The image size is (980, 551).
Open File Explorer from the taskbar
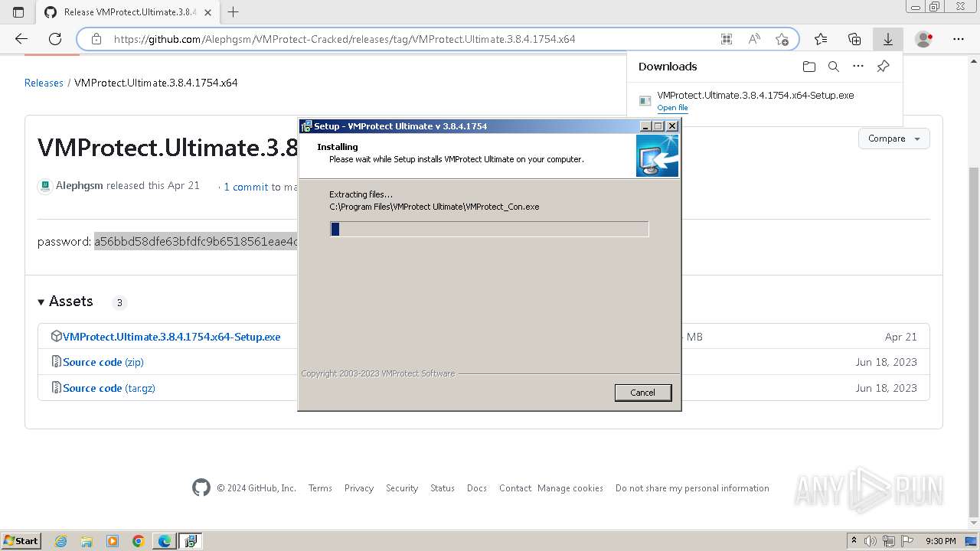(x=87, y=541)
